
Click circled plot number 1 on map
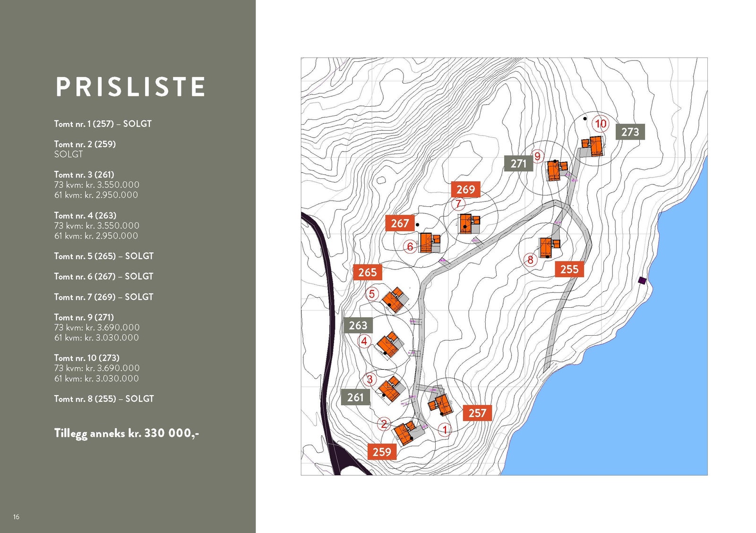(445, 430)
